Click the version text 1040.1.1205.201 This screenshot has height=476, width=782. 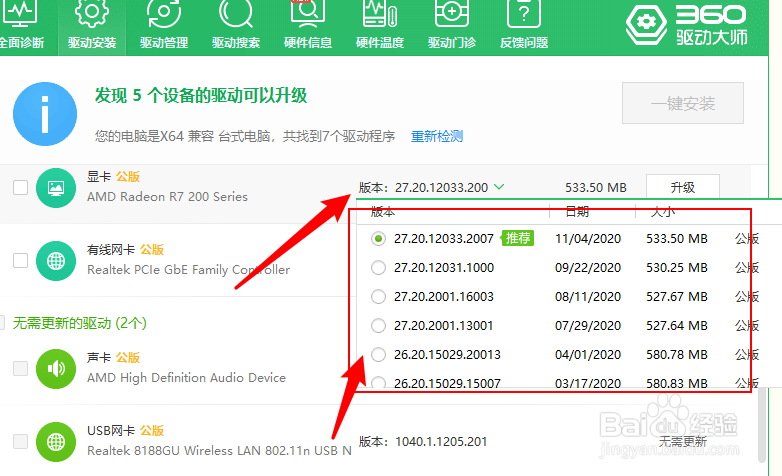(x=441, y=442)
